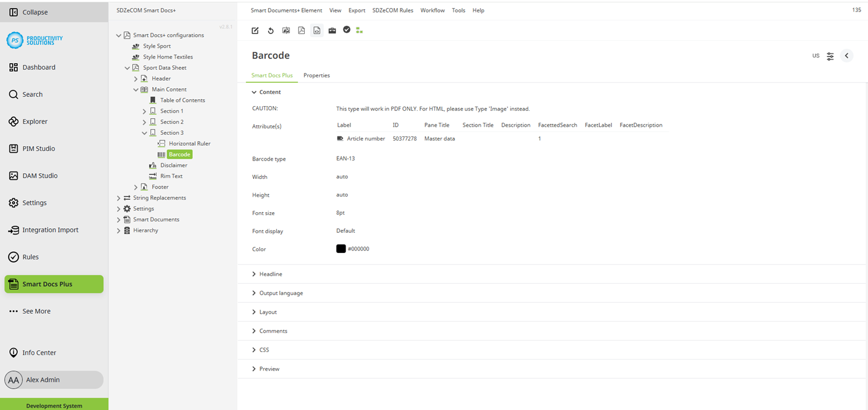Open the Dashboard from the sidebar
The height and width of the screenshot is (410, 868).
(x=38, y=67)
